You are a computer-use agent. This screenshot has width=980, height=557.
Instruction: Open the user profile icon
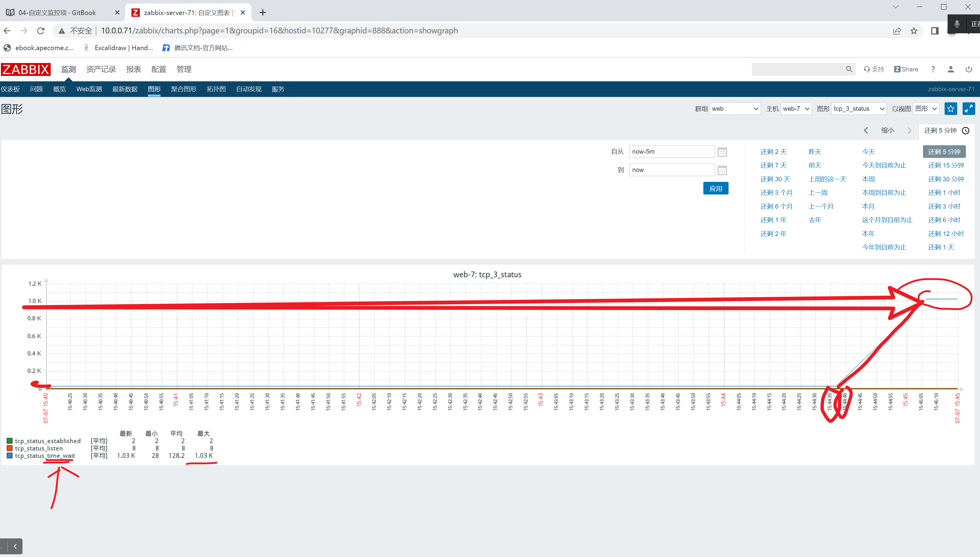coord(951,69)
